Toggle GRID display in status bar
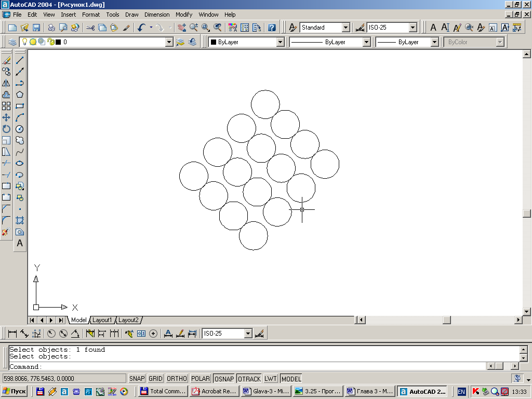 coord(156,379)
